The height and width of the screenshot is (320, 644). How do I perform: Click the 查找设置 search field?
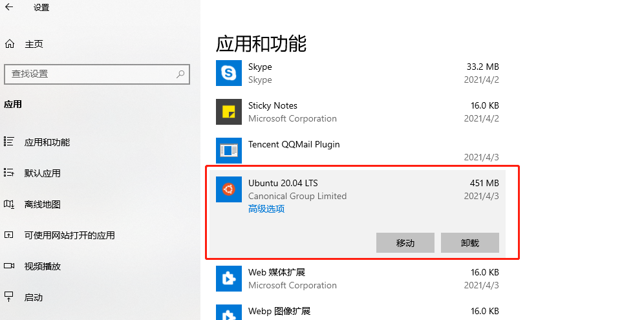tap(97, 74)
